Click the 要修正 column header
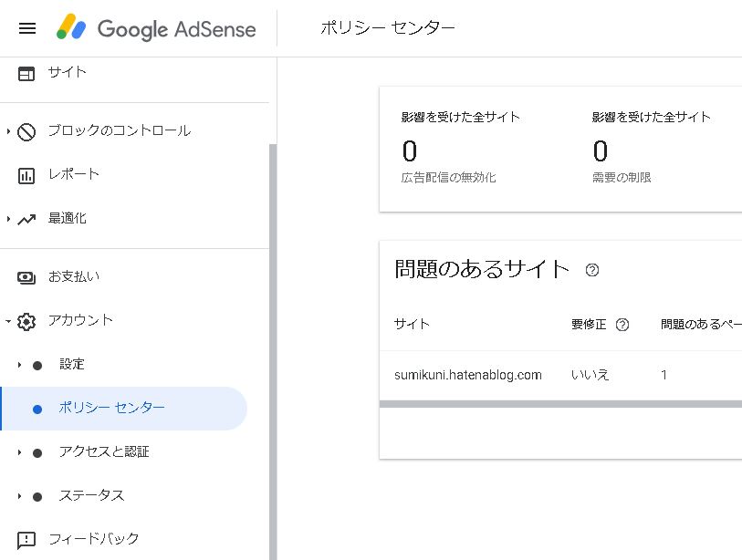Screen dimensions: 742x560 (588, 325)
